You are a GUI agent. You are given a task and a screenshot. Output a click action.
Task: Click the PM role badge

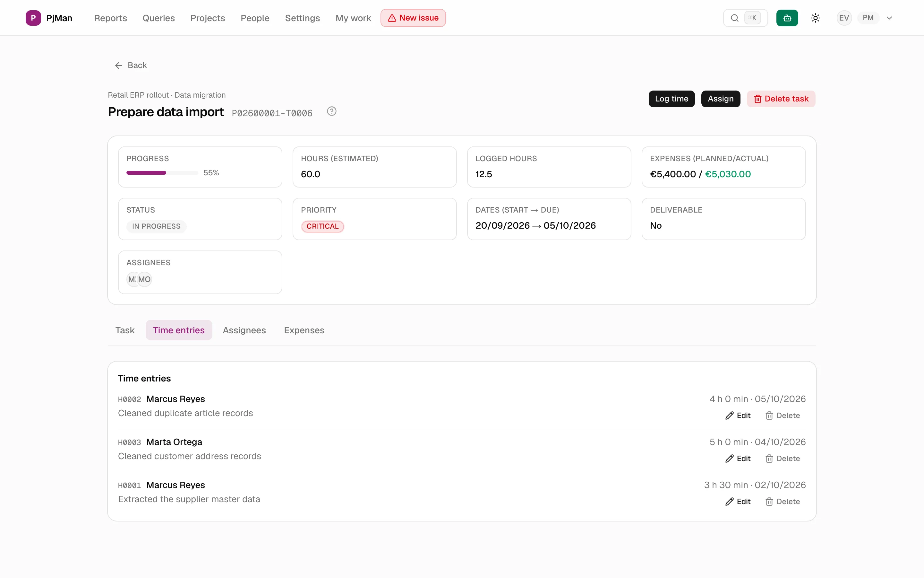(868, 18)
